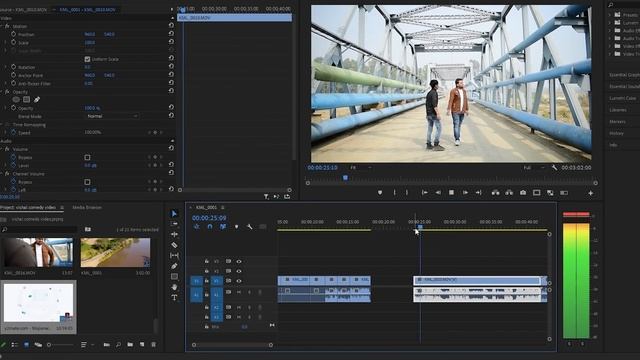Viewport: 640px width, 360px height.
Task: Collapse the Motion effect group
Action: (x=2, y=26)
